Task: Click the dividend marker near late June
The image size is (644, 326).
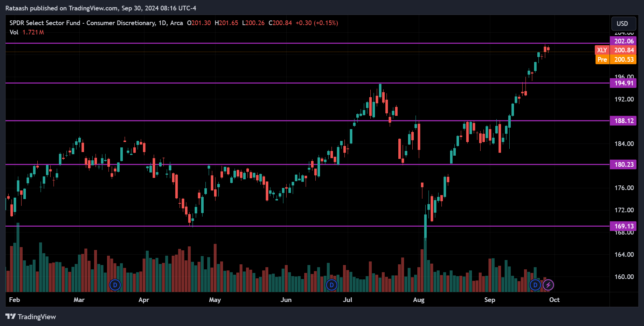Action: point(332,285)
